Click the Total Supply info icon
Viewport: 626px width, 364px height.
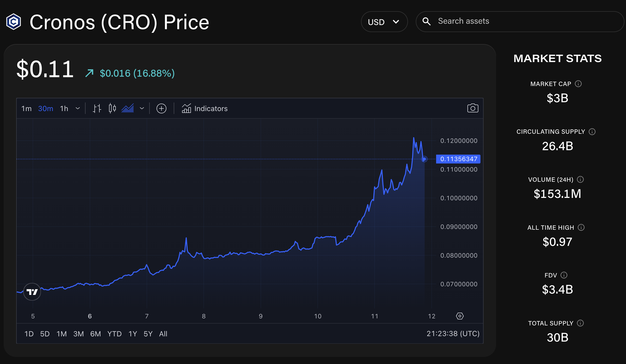click(580, 323)
